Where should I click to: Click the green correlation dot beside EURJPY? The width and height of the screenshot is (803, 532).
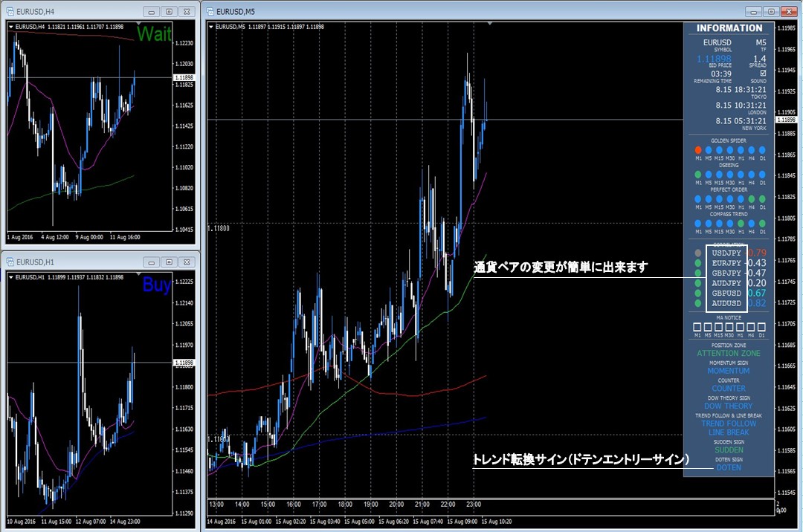(697, 263)
